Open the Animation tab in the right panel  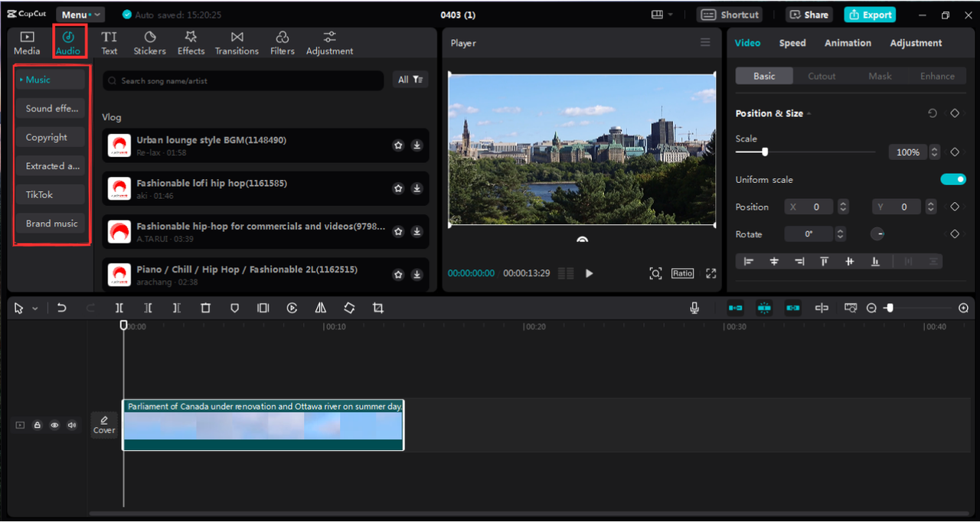[x=848, y=43]
